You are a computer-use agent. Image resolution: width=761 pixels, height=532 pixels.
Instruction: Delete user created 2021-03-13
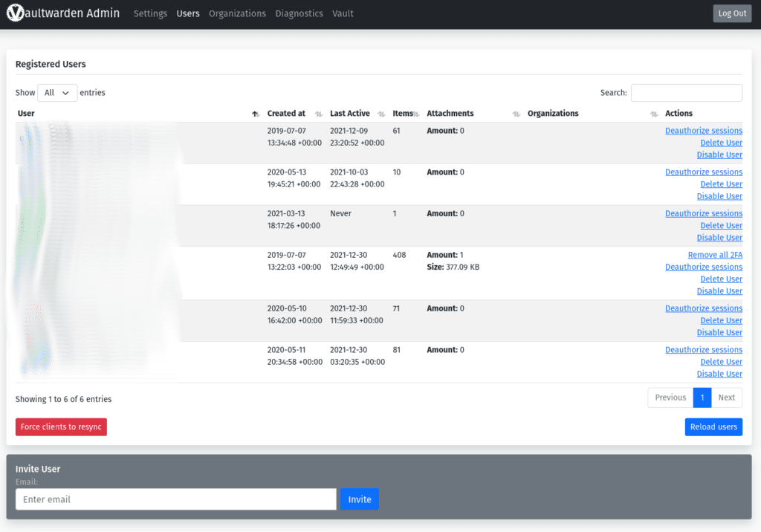point(721,225)
